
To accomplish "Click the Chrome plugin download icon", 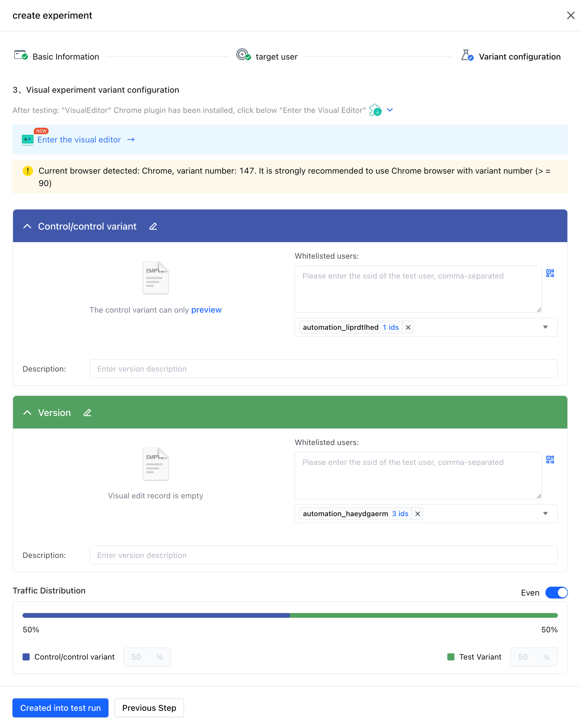I will tap(375, 110).
